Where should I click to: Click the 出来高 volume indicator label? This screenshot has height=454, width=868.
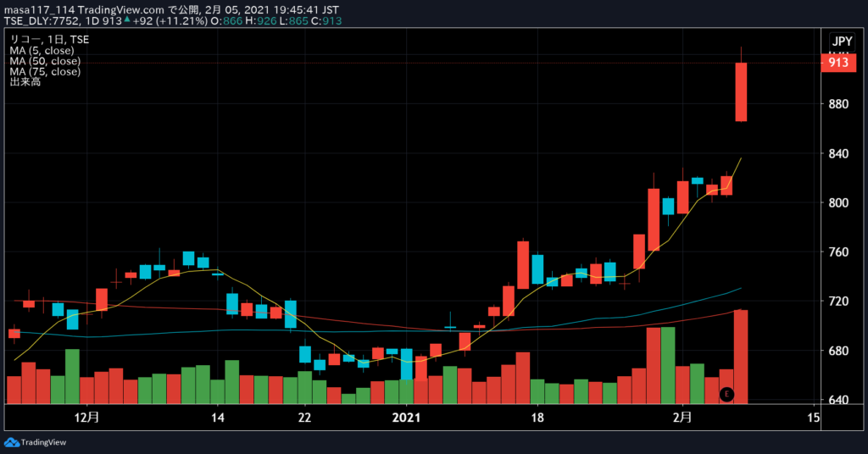pyautogui.click(x=25, y=82)
